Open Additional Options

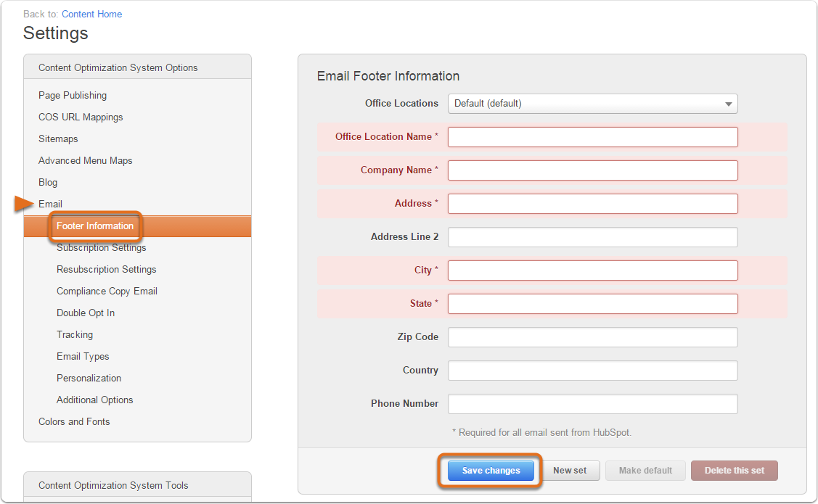point(94,400)
